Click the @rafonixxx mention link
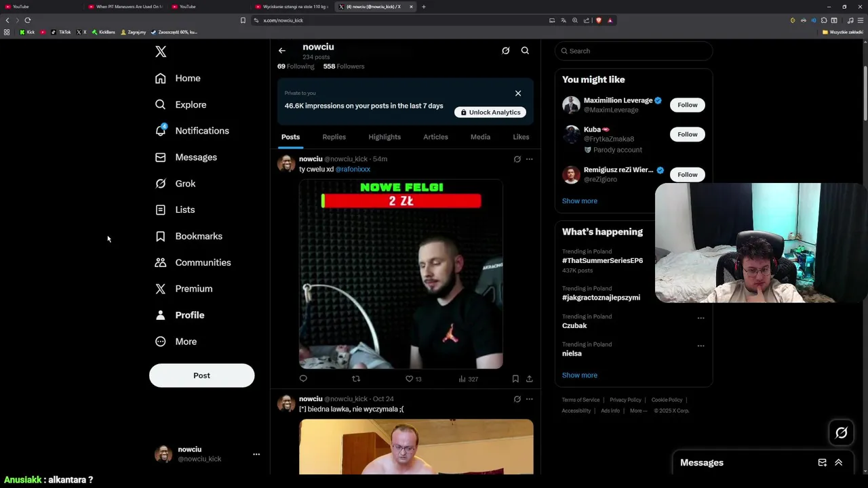This screenshot has height=488, width=868. 353,169
